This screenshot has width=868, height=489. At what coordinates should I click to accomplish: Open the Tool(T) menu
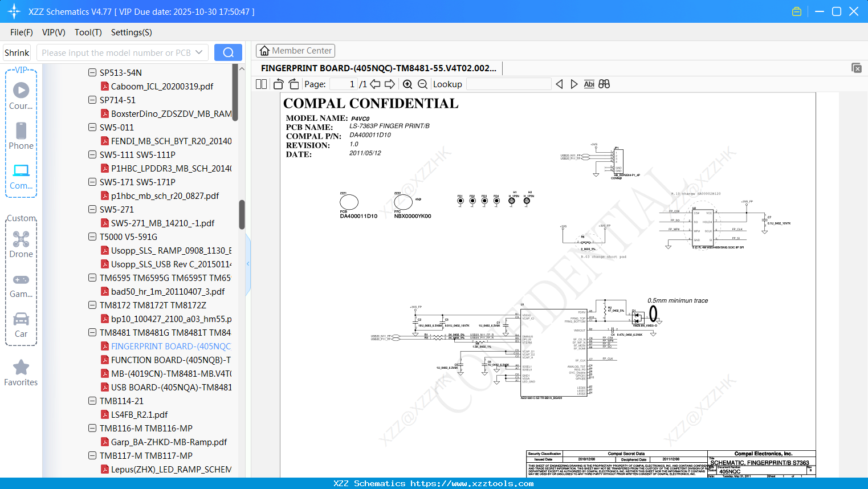88,32
